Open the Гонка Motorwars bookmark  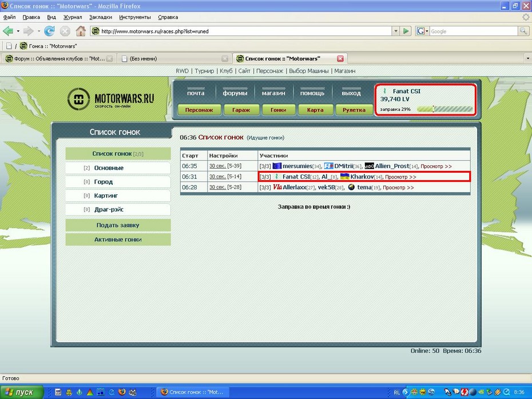coord(49,46)
